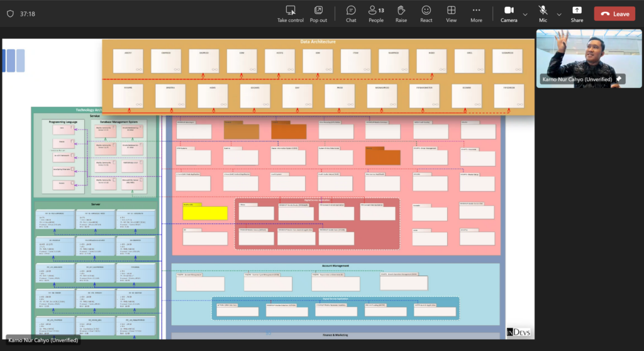The width and height of the screenshot is (644, 351).
Task: Toggle Raise hand
Action: 401,13
